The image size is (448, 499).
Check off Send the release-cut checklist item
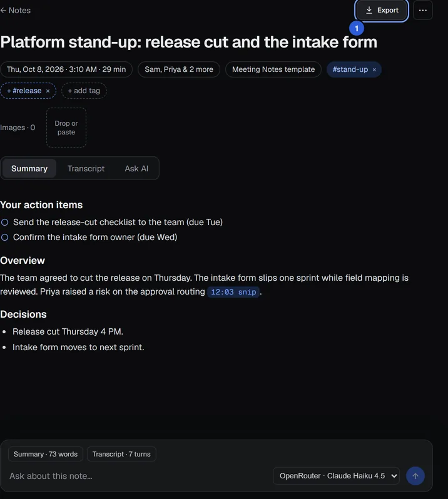tap(4, 222)
